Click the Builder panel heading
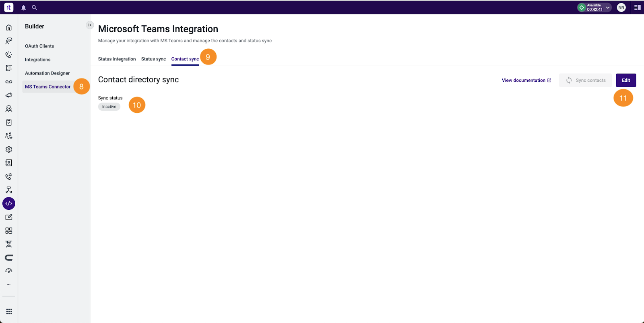This screenshot has width=644, height=323. click(35, 26)
